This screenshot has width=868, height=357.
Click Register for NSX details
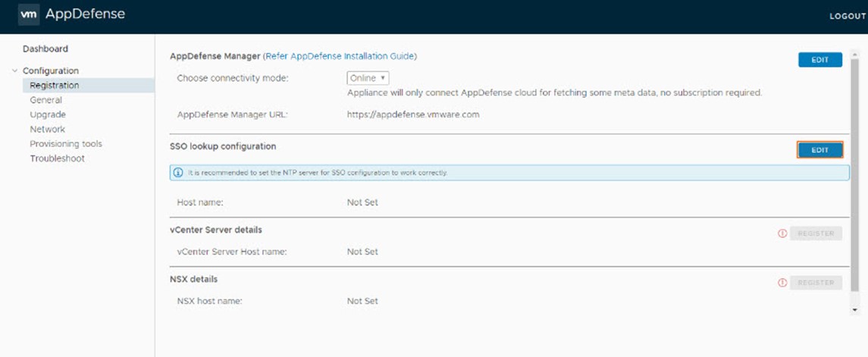(816, 283)
